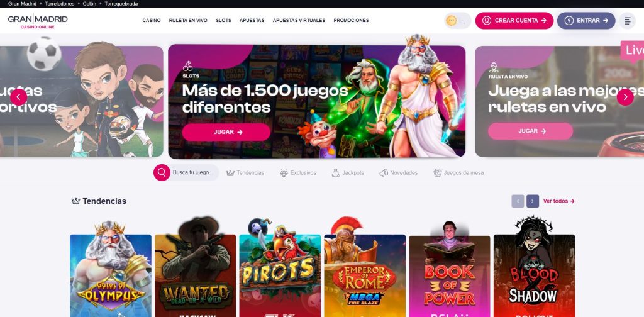Open the Gran Madrid Casino Online logo
This screenshot has height=317, width=644.
(38, 21)
